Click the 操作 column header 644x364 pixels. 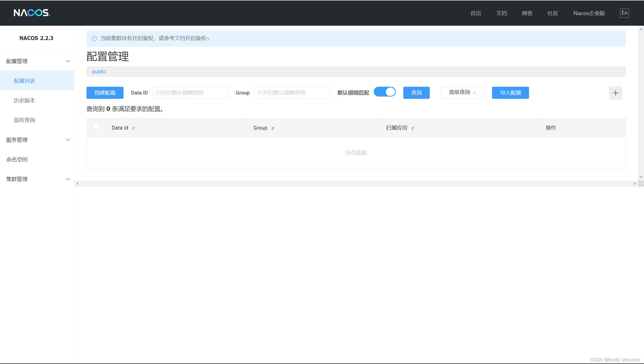[x=551, y=128]
